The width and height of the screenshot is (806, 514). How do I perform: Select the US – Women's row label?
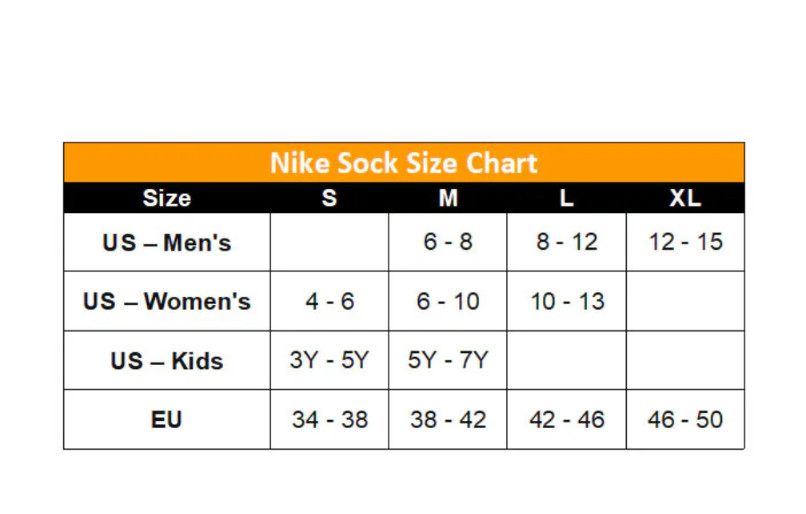(167, 301)
